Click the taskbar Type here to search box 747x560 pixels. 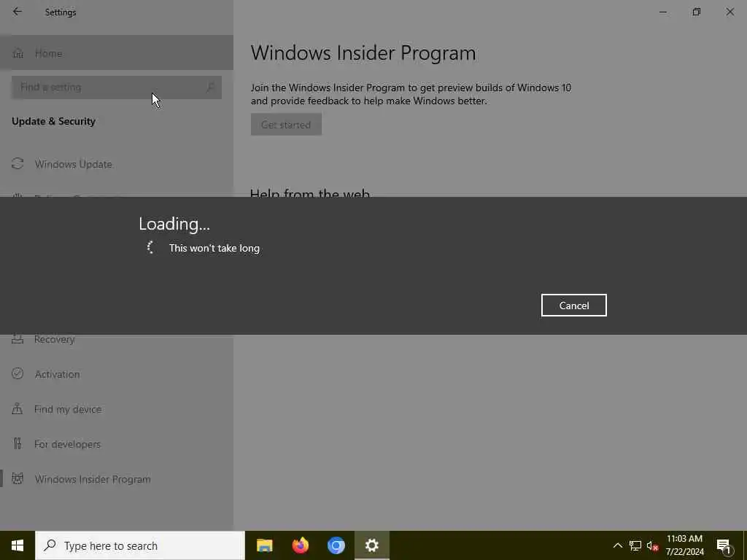[x=140, y=545]
